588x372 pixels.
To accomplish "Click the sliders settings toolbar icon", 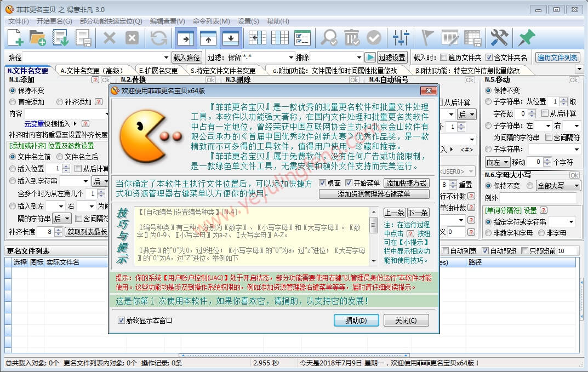I will (x=401, y=38).
